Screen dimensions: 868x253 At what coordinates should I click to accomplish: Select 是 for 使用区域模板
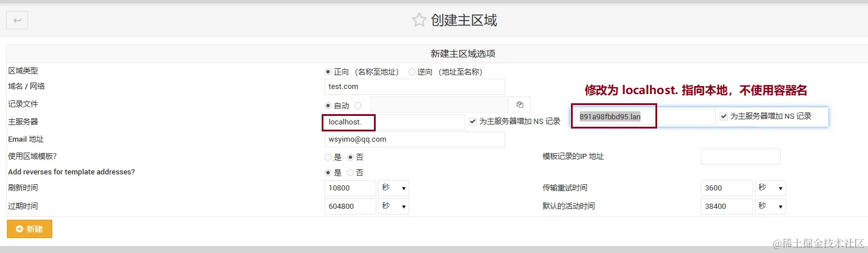(x=328, y=157)
